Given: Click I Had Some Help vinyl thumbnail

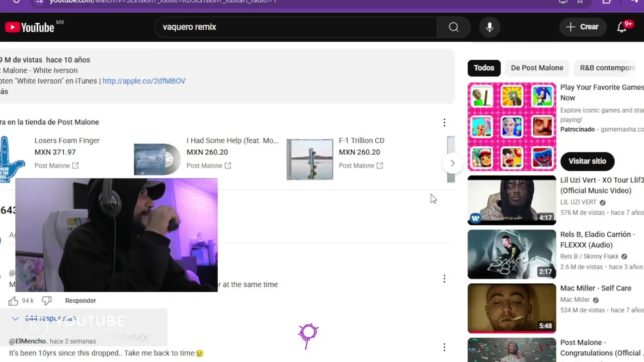Looking at the screenshot, I should tap(157, 159).
